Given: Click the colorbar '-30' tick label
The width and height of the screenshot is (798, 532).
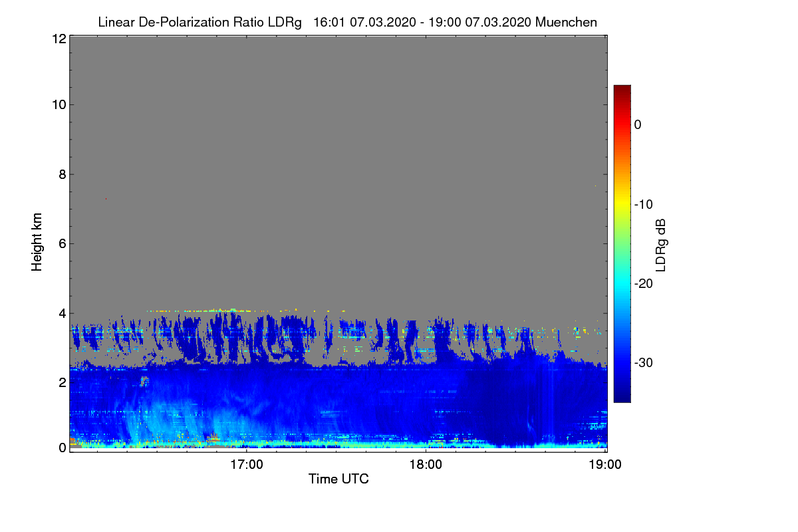Looking at the screenshot, I should tap(644, 363).
